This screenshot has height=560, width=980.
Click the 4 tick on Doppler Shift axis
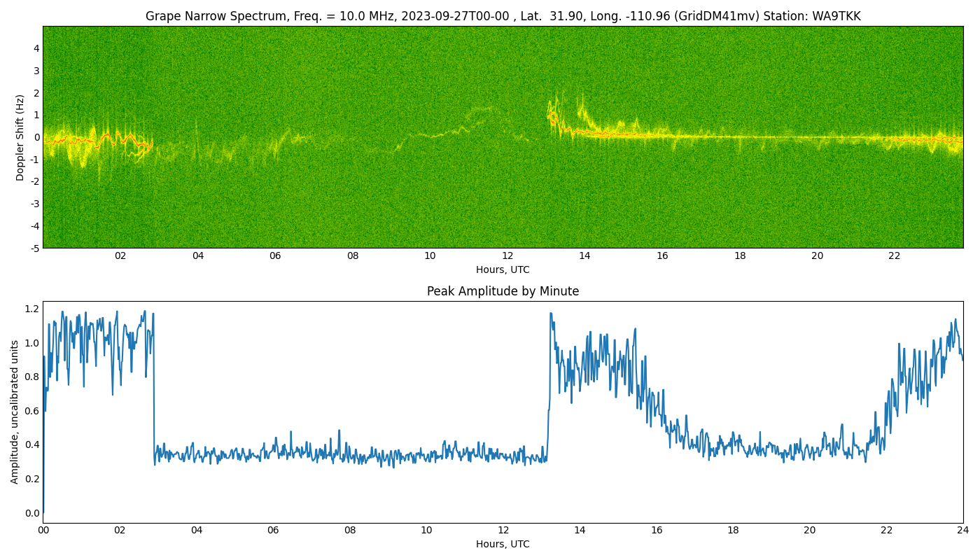pyautogui.click(x=36, y=48)
